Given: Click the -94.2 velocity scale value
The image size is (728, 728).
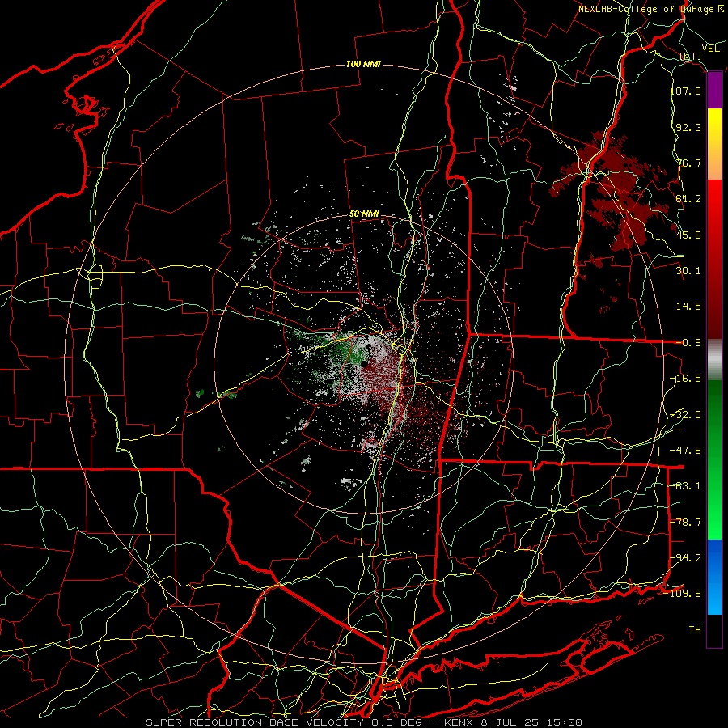Looking at the screenshot, I should click(686, 558).
